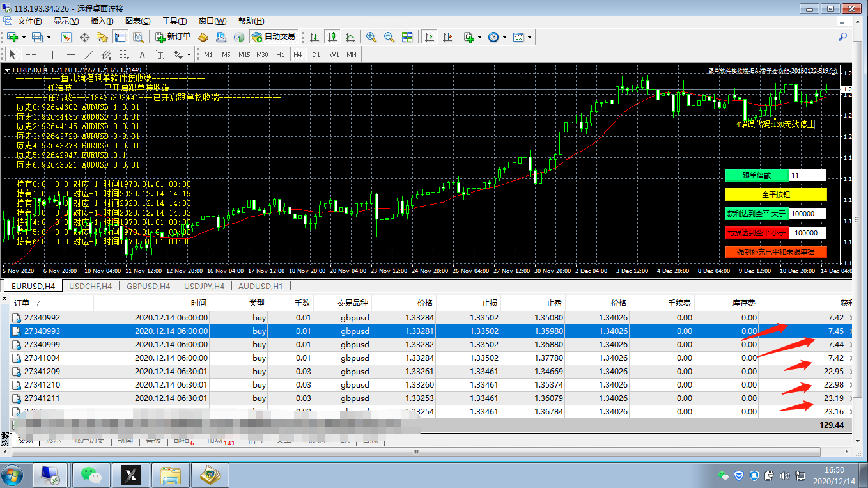Open the signals broadcast icon
This screenshot has width=868, height=488.
click(x=239, y=37)
